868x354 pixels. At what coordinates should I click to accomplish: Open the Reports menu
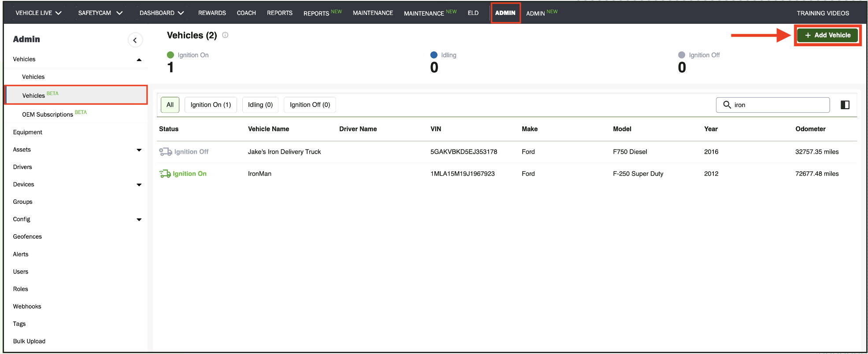point(280,13)
